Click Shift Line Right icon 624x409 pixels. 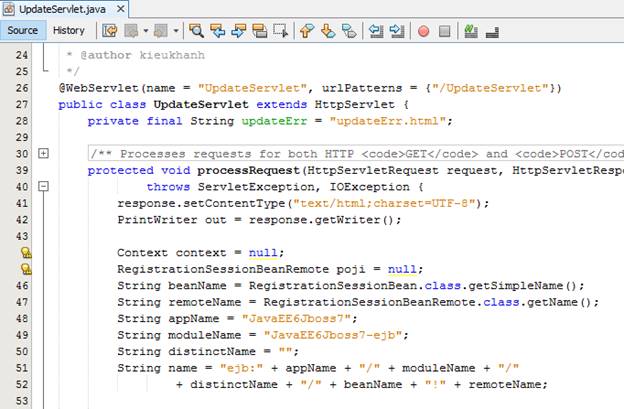point(397,31)
